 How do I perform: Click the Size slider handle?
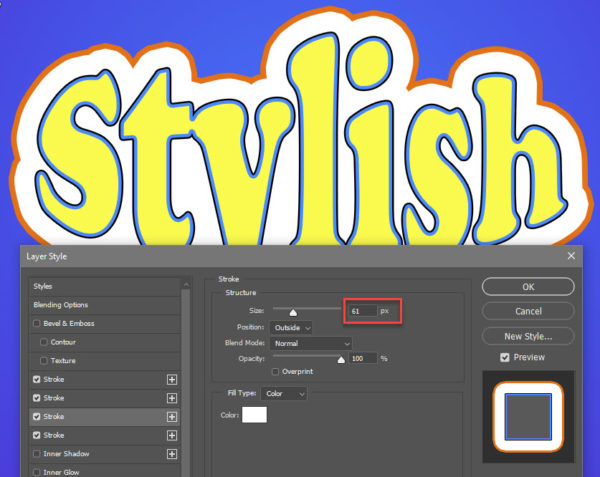click(x=293, y=313)
